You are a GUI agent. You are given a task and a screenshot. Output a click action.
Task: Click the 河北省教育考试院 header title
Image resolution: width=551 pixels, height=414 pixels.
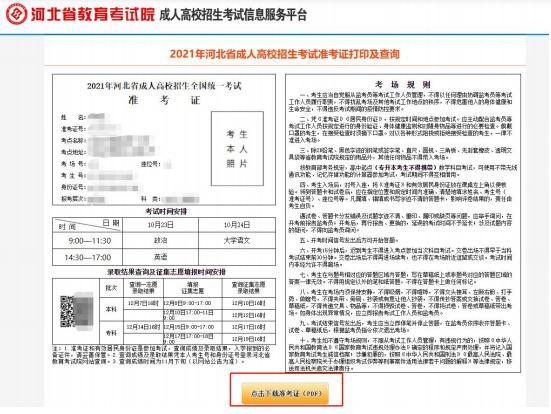point(93,14)
